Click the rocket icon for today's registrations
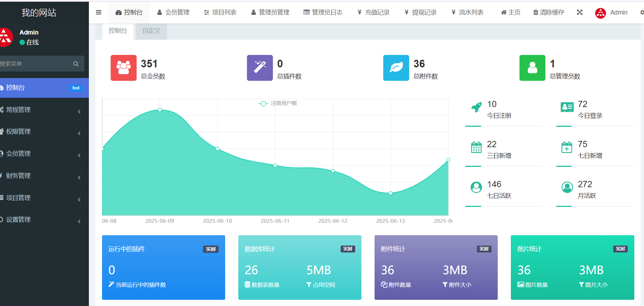 476,107
